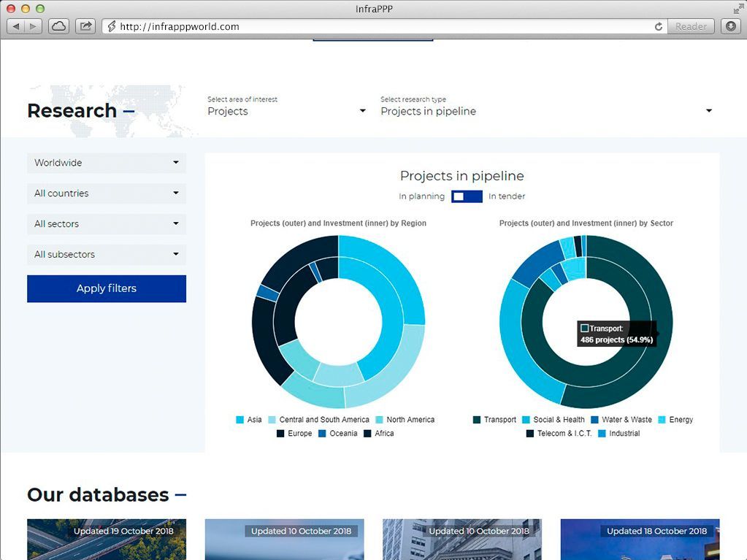This screenshot has height=560, width=747.
Task: Reload the page with the refresh icon
Action: click(658, 26)
